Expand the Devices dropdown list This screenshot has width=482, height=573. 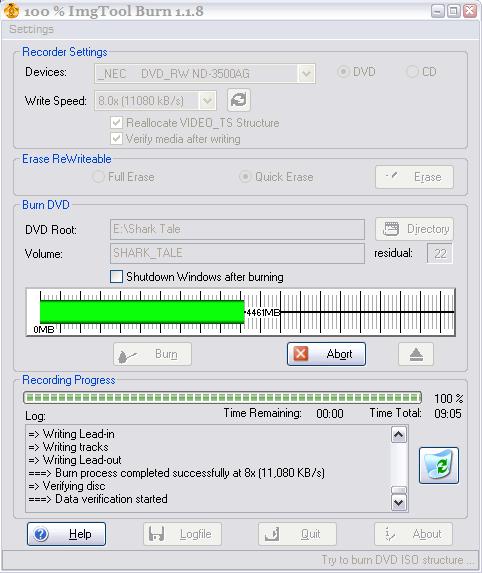coord(306,74)
